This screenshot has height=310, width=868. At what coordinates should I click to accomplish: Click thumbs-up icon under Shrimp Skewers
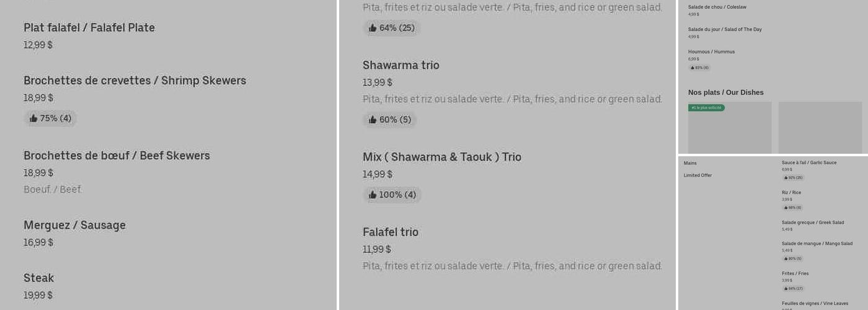click(x=33, y=118)
